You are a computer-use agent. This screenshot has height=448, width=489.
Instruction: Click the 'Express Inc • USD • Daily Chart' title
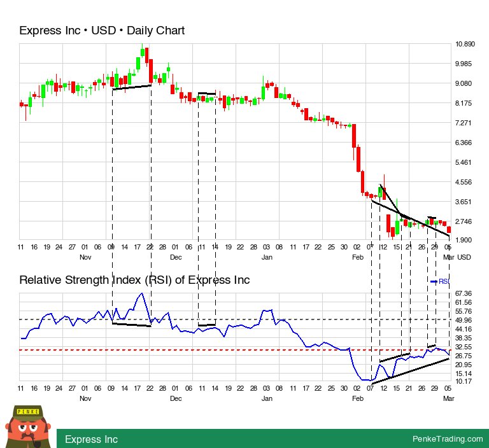(102, 31)
